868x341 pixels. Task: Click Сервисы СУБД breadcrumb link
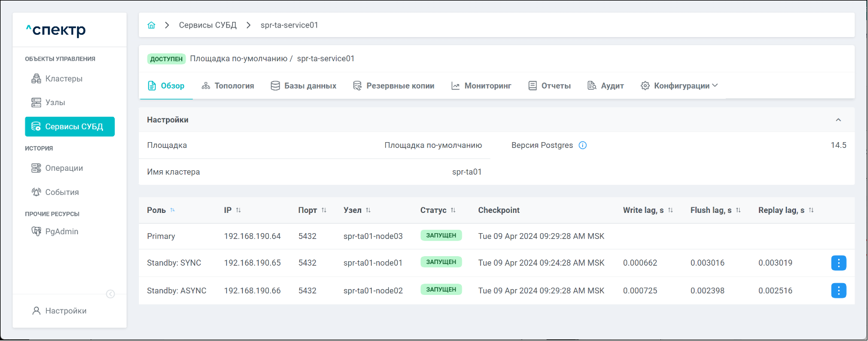pyautogui.click(x=208, y=25)
